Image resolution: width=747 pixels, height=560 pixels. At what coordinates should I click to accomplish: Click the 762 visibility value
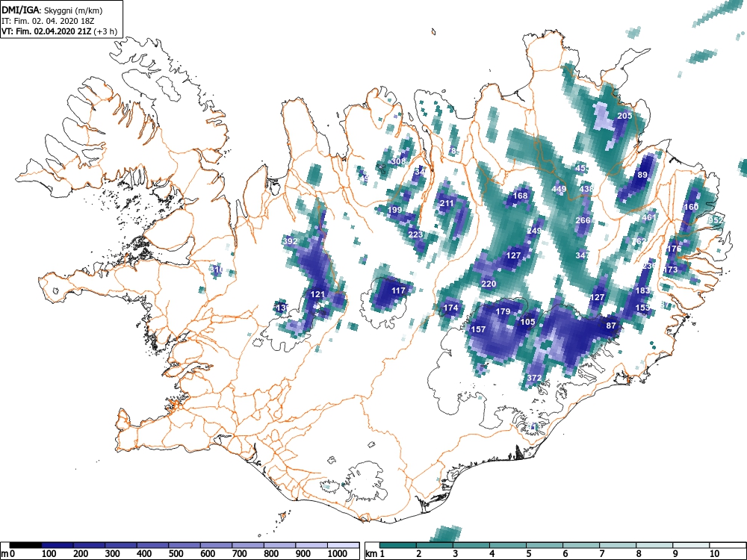(x=639, y=241)
